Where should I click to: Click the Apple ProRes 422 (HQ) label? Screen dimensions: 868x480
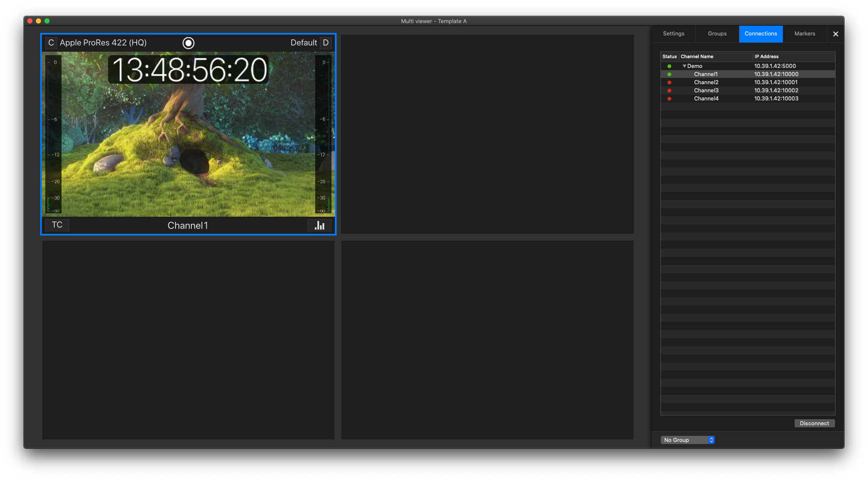pos(103,43)
